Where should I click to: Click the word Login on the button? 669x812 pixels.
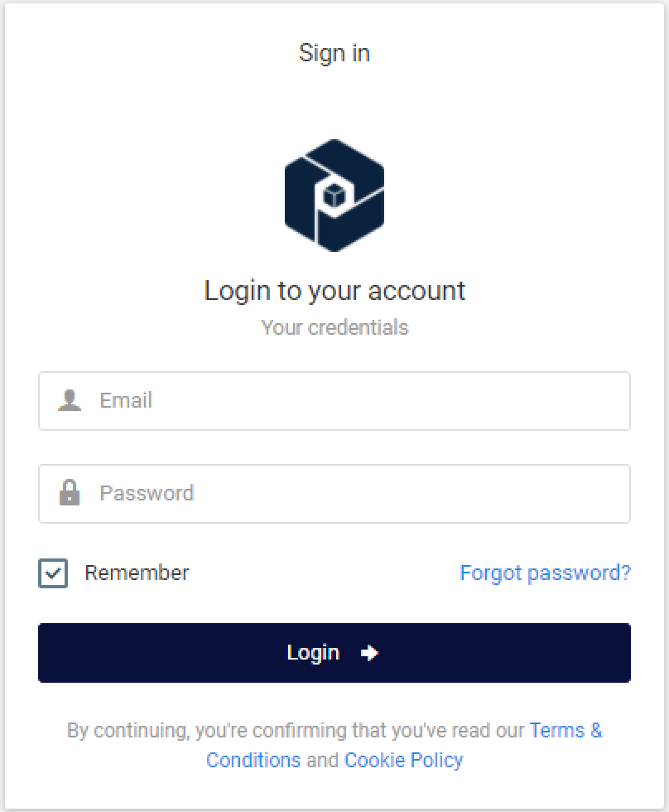coord(313,653)
